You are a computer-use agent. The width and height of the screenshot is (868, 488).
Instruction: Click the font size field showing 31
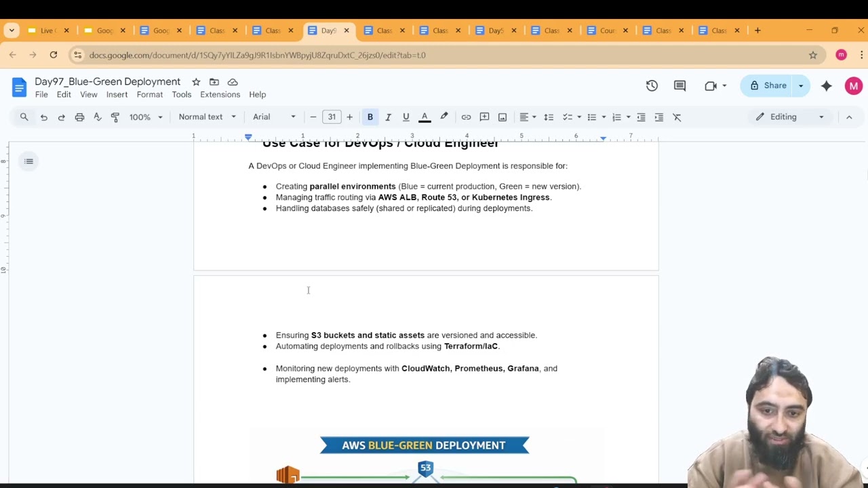(x=332, y=117)
